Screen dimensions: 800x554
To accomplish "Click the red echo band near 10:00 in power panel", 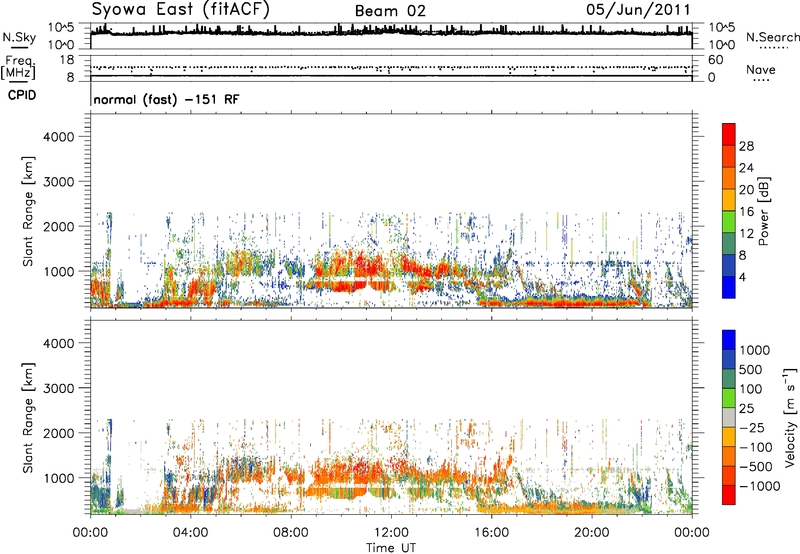I will point(342,287).
